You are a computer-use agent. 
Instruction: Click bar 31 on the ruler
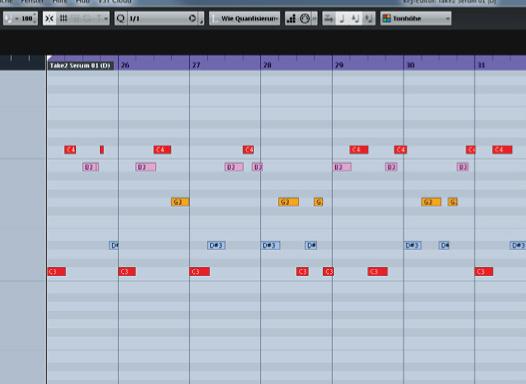(481, 65)
